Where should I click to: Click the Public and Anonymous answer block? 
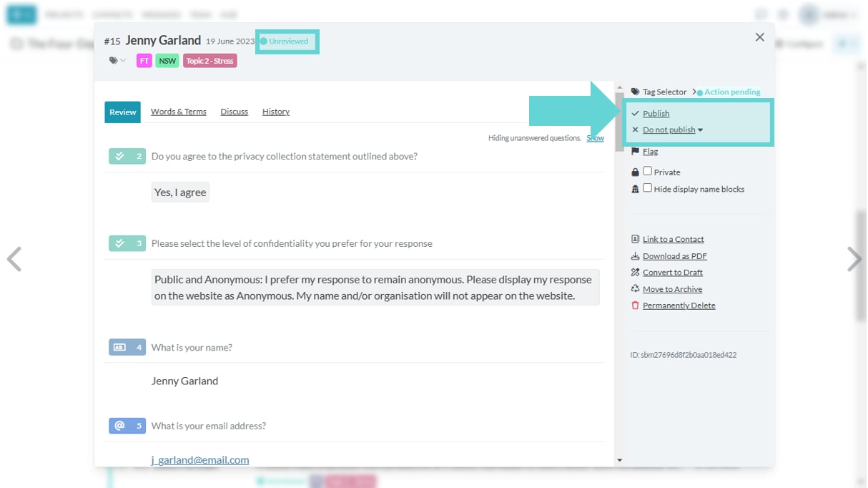(x=375, y=287)
